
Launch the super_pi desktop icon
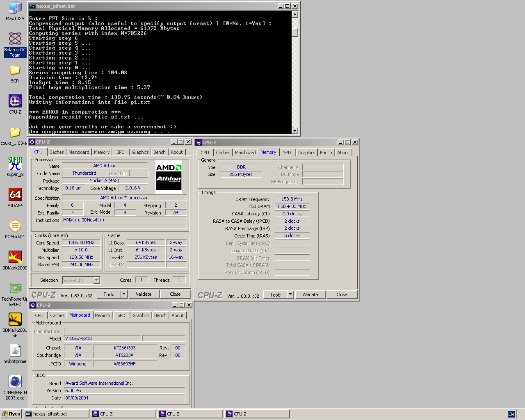(15, 167)
